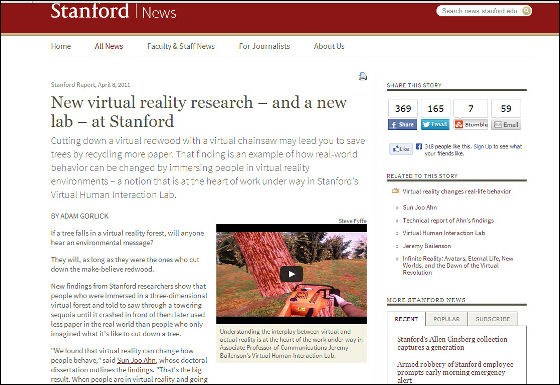Screen dimensions: 560x385
Task: Open the armed robbery alert story
Action: click(x=455, y=372)
